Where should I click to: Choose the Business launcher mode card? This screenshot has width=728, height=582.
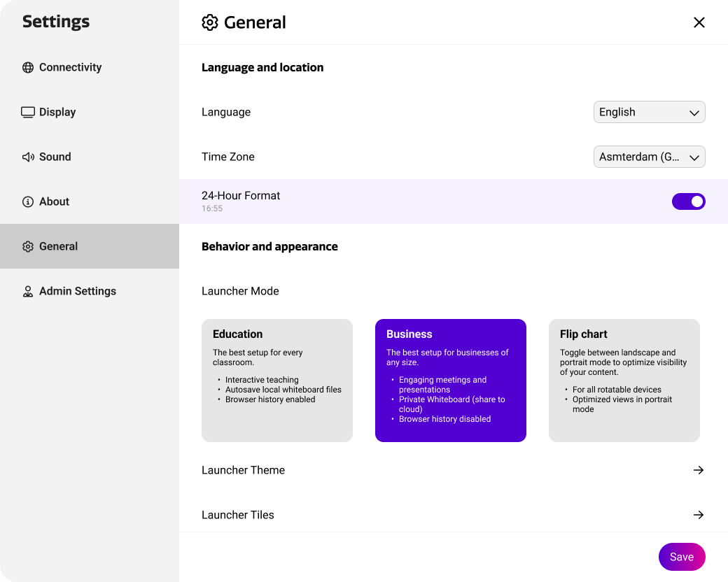pos(451,381)
